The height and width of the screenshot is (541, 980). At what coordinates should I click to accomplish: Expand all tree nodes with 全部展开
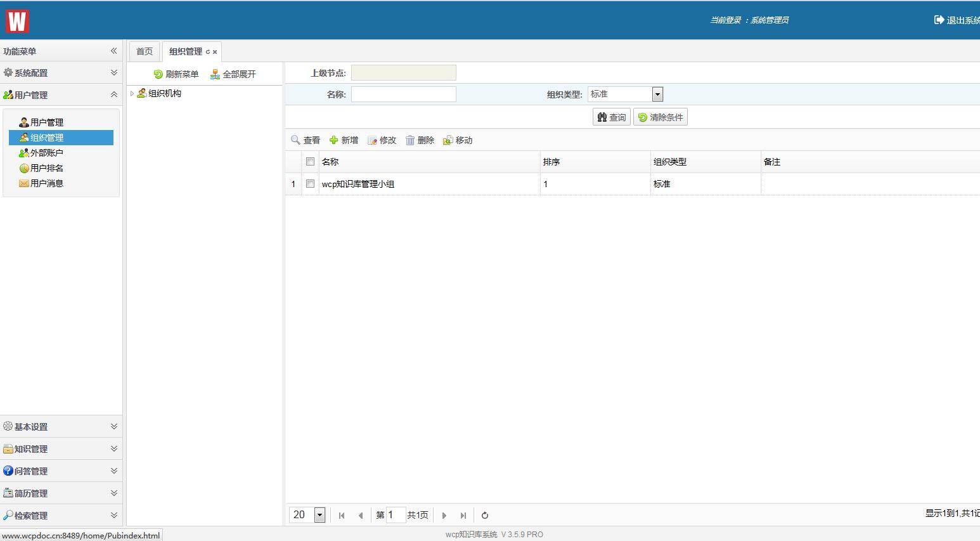click(233, 74)
